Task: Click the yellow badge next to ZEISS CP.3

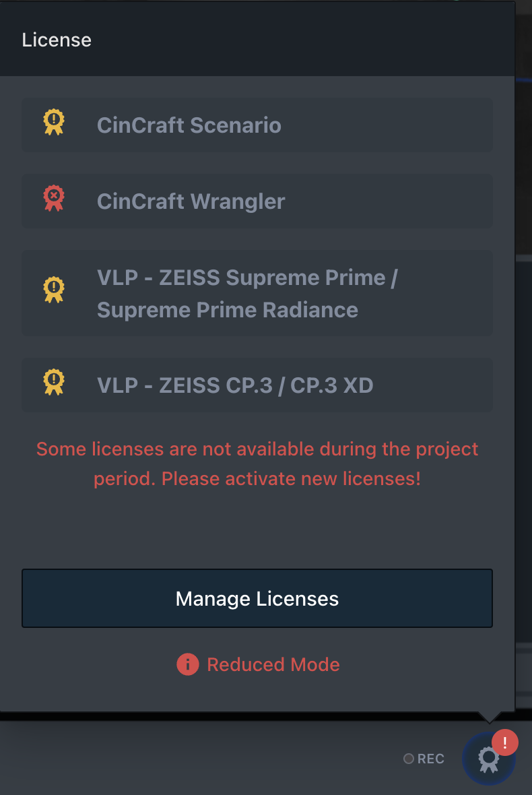Action: (x=54, y=382)
